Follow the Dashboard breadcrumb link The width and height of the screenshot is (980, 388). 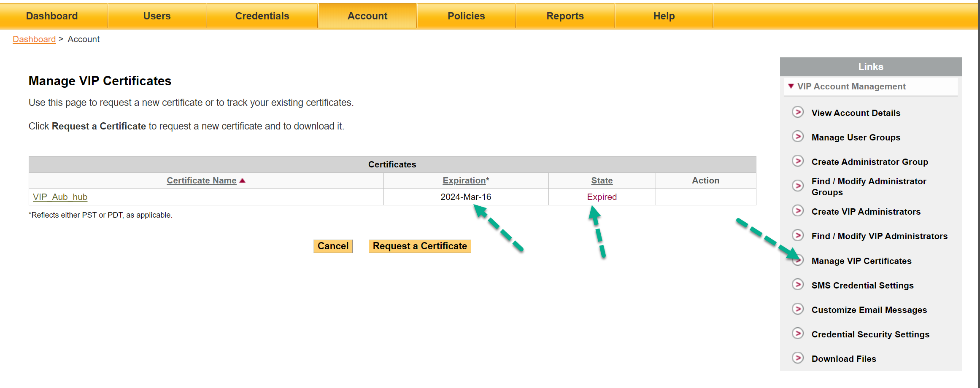34,39
